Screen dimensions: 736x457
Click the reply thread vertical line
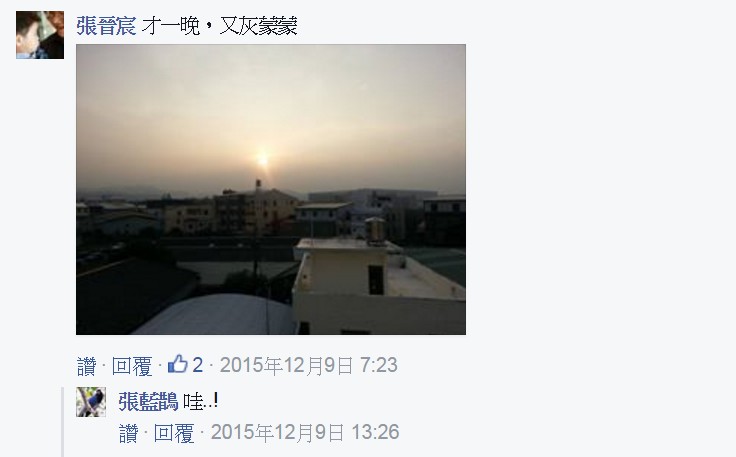tap(62, 422)
